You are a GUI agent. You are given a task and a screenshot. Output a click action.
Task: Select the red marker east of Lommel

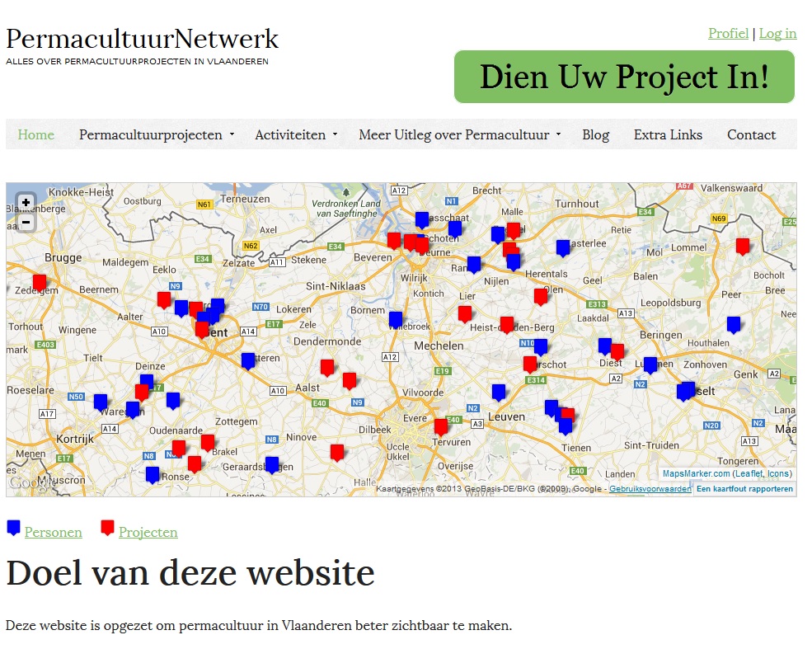point(743,247)
